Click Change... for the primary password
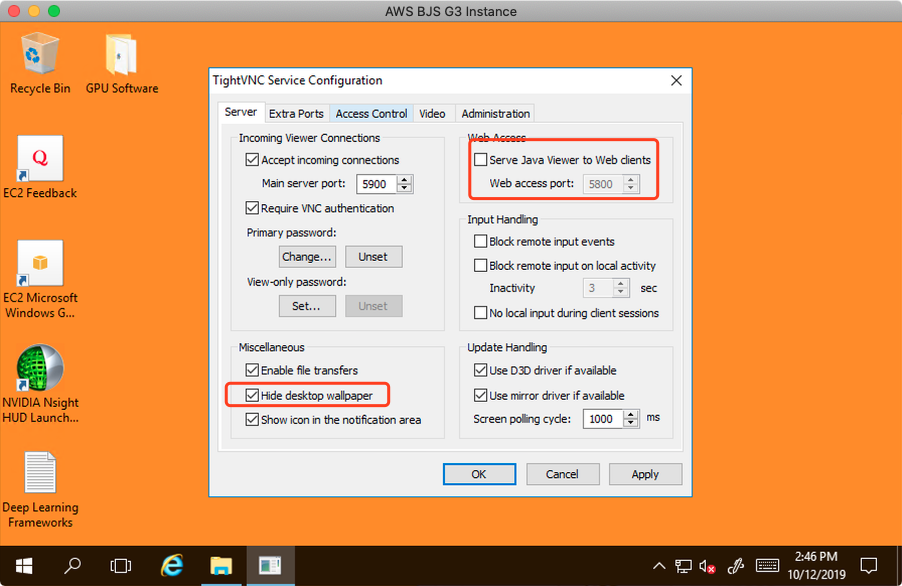The width and height of the screenshot is (902, 586). 307,257
